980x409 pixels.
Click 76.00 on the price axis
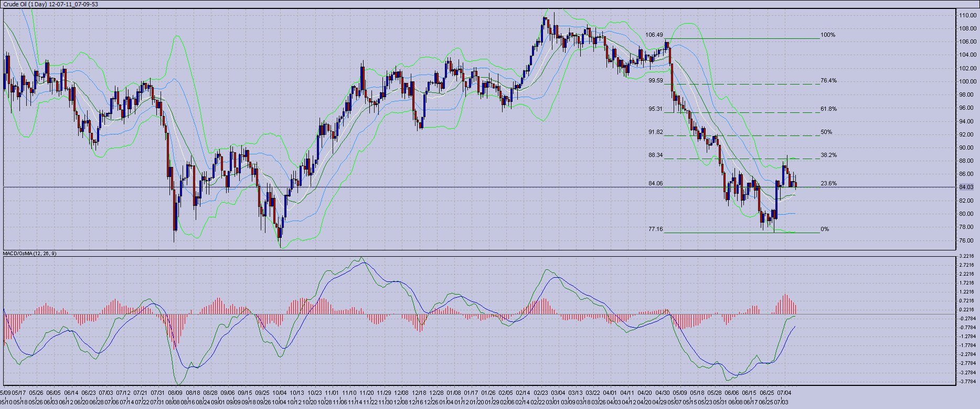tap(967, 240)
